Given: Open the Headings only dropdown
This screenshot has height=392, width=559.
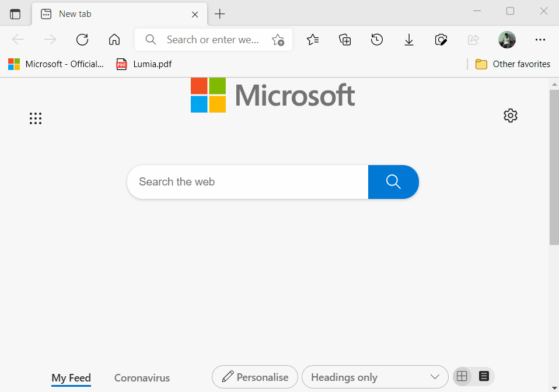Looking at the screenshot, I should [375, 377].
